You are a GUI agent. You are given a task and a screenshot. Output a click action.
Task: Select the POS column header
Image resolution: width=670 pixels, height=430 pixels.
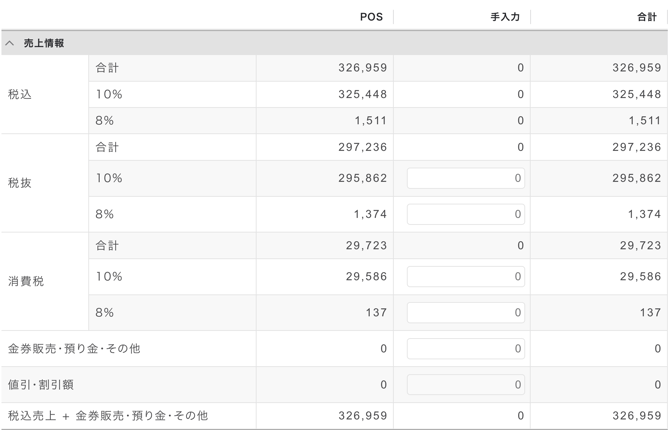pos(371,17)
